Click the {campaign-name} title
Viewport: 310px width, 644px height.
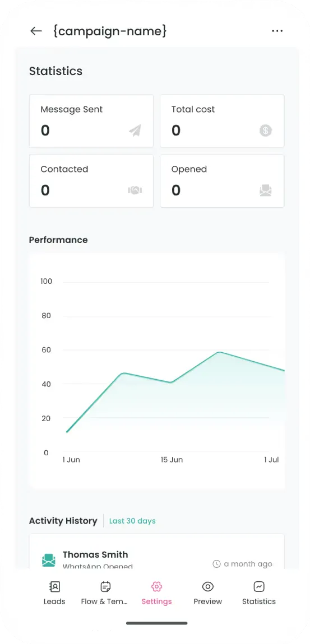tap(110, 31)
